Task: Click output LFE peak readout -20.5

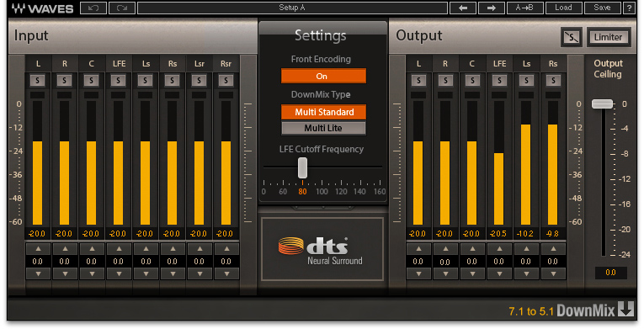Action: [x=498, y=234]
